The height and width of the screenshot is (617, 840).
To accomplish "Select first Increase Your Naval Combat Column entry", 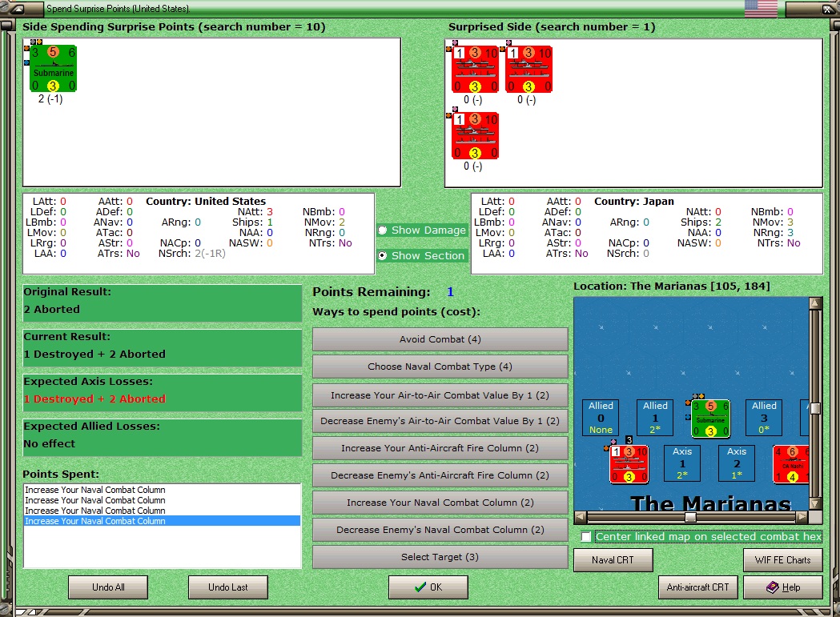I will click(162, 490).
